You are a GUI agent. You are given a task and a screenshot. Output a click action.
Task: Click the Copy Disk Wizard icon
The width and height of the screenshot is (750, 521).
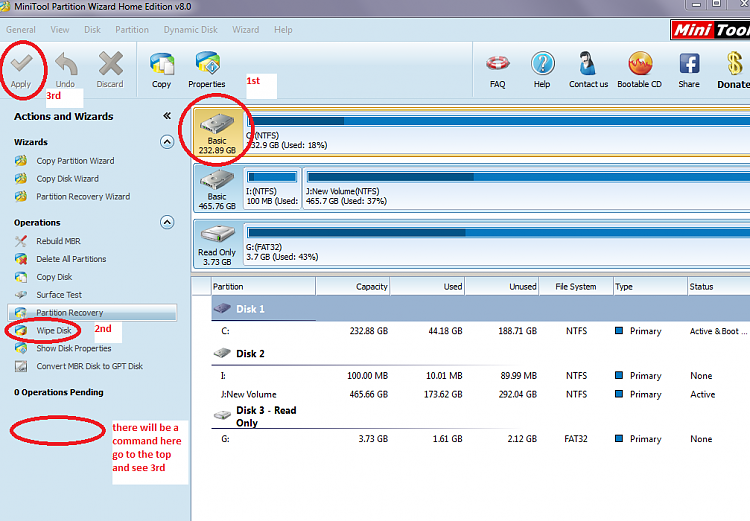point(21,178)
